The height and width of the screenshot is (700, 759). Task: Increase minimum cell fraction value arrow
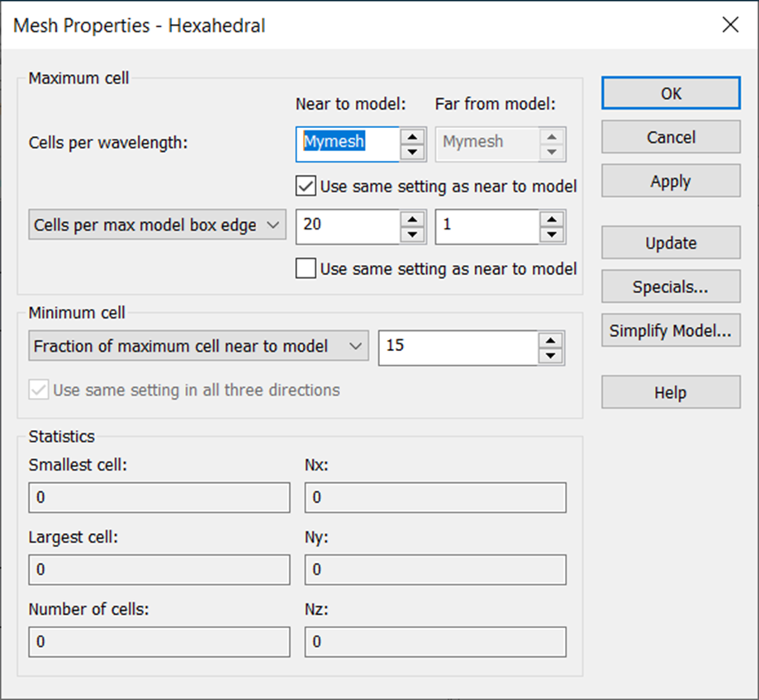point(550,341)
